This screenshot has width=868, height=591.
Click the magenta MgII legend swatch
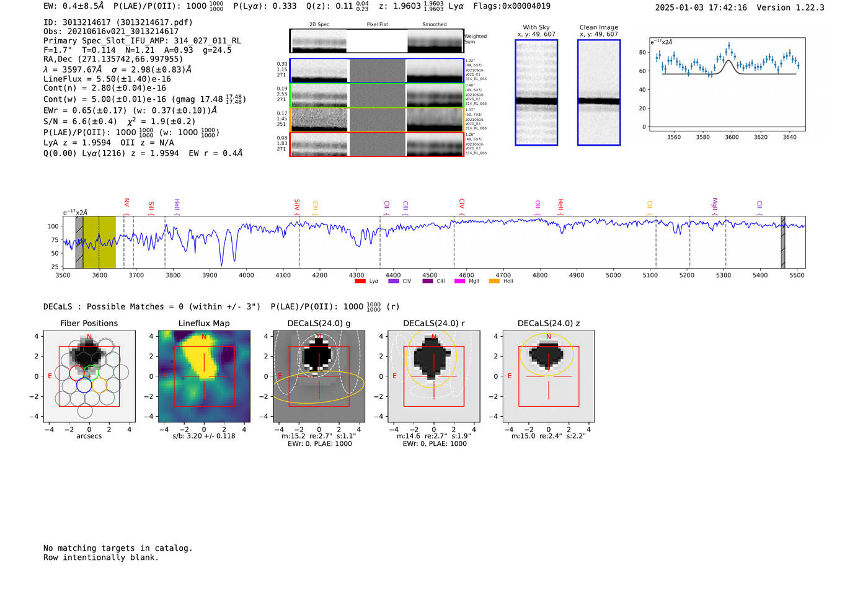[459, 282]
